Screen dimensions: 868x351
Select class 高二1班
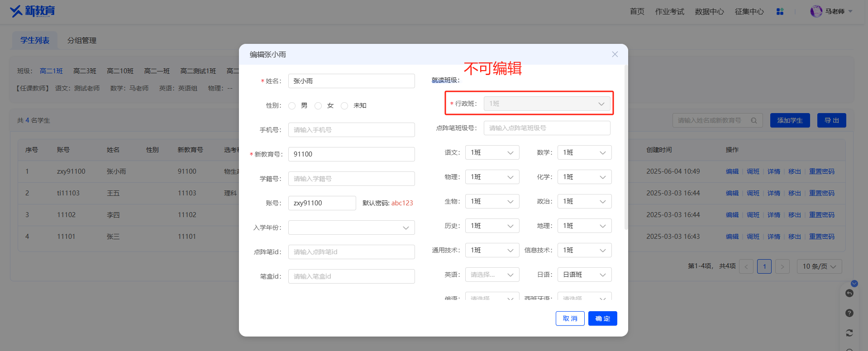[x=51, y=71]
